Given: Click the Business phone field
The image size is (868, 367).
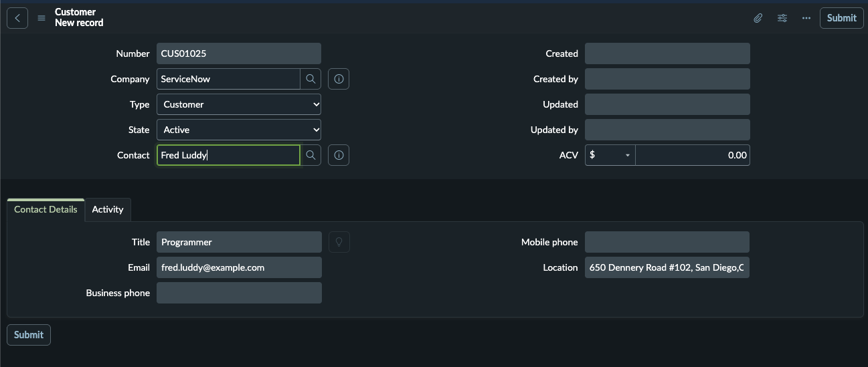Looking at the screenshot, I should [x=239, y=293].
